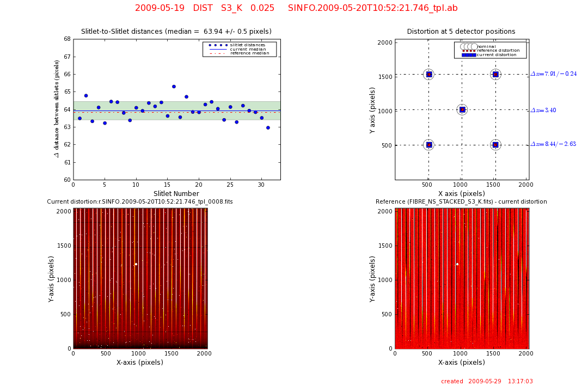Click the lowest data point at slitlet 31

[268, 127]
